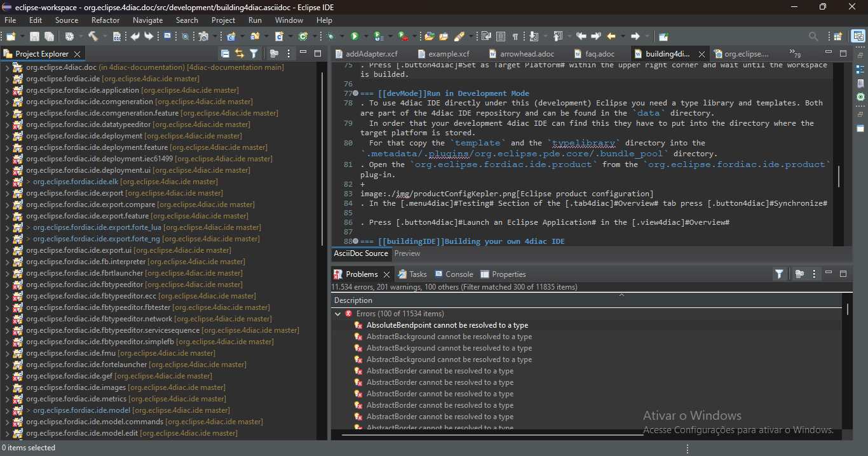Image resolution: width=868 pixels, height=456 pixels.
Task: Click the New file wizard icon
Action: tap(11, 37)
